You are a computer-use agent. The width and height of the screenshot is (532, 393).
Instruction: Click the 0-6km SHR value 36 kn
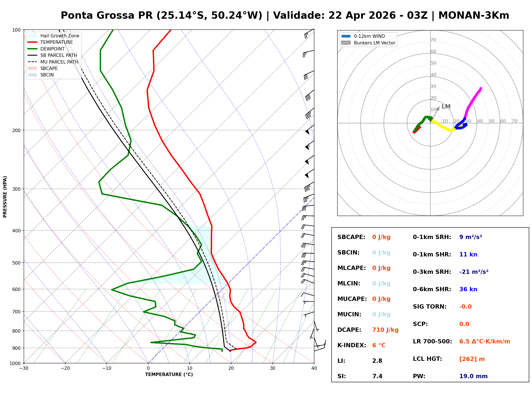468,289
